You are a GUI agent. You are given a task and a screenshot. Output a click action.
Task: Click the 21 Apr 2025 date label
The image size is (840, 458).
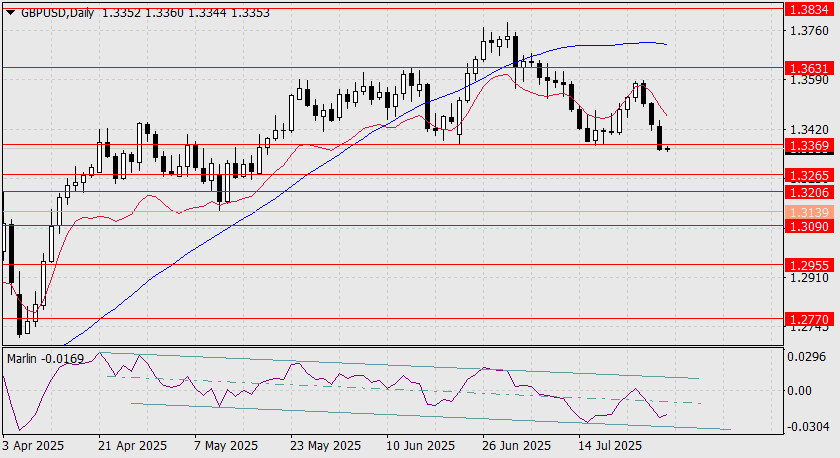click(x=132, y=446)
